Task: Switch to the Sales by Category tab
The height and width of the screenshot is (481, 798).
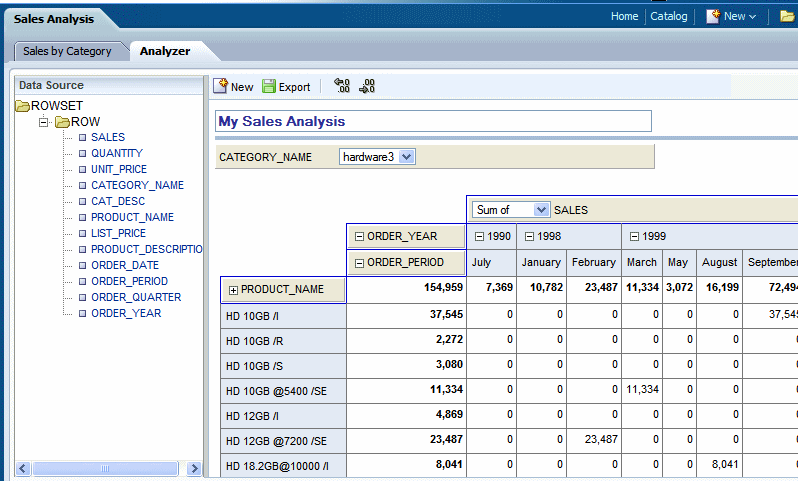Action: (x=67, y=51)
